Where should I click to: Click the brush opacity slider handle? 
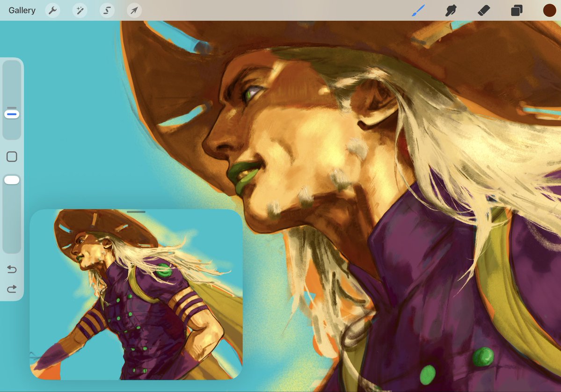point(12,180)
